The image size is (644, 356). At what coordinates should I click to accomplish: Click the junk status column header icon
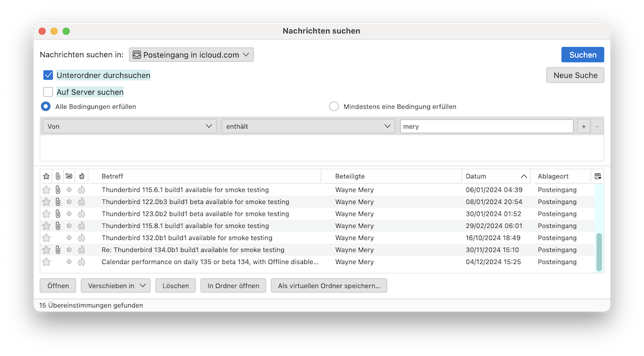pyautogui.click(x=82, y=176)
